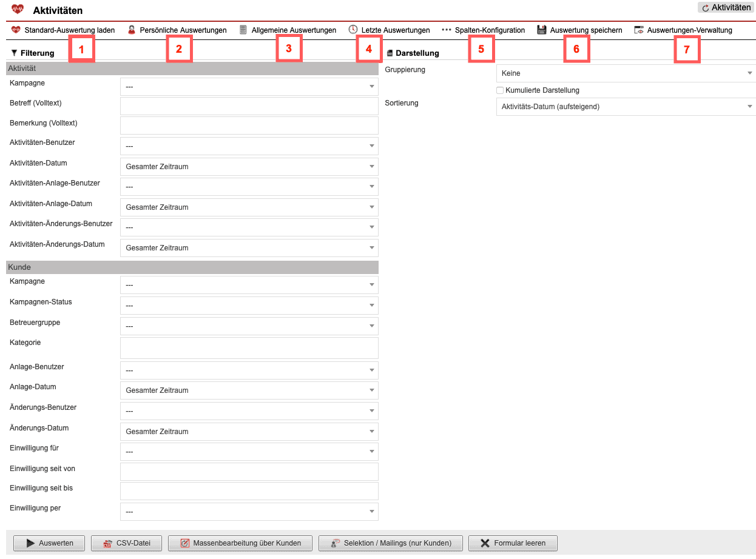Click the Aktivitäten reload button at top right
Screen dimensions: 756x559
726,8
